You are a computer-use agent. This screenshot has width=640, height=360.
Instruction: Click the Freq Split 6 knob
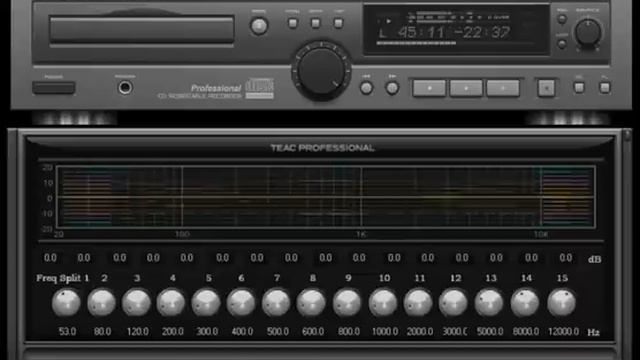coord(241,302)
